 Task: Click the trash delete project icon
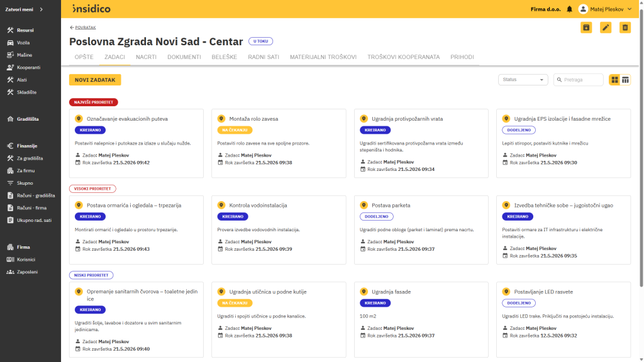pyautogui.click(x=625, y=28)
